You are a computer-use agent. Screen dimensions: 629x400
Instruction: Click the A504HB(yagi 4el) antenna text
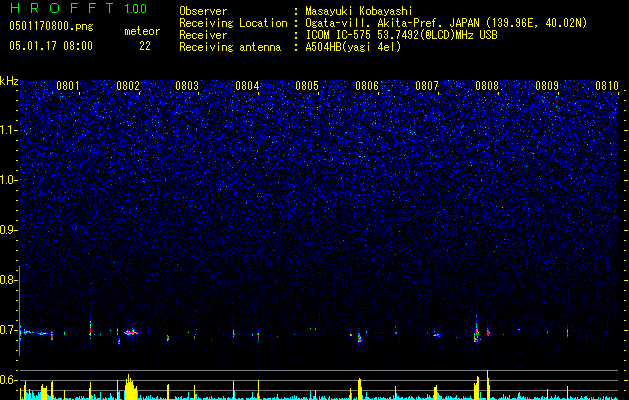353,47
